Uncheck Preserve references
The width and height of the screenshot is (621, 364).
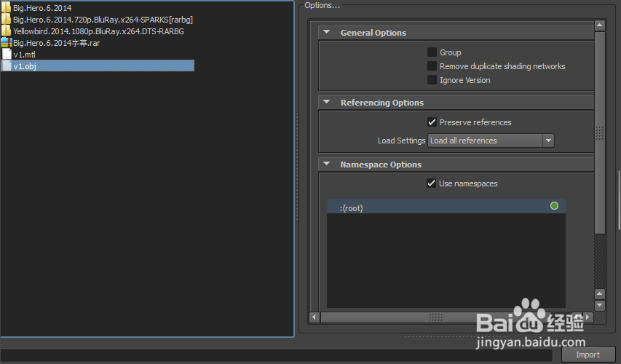click(x=432, y=122)
